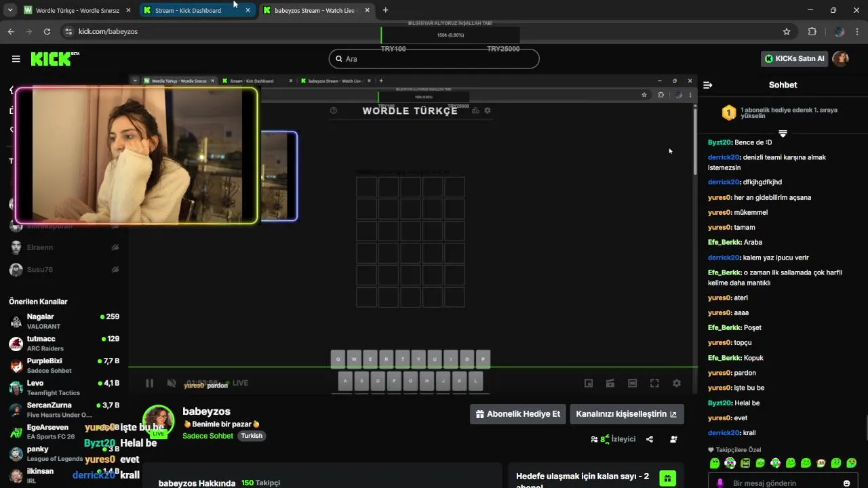Click the user icon next to share

point(673,439)
